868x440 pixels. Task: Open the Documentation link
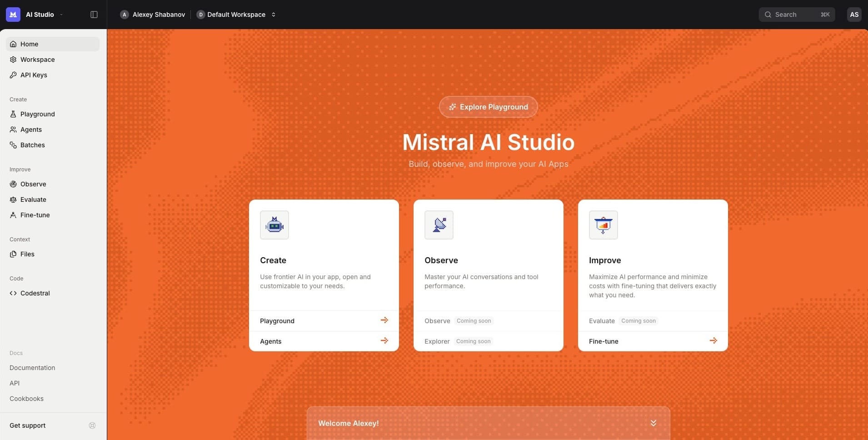pos(32,368)
